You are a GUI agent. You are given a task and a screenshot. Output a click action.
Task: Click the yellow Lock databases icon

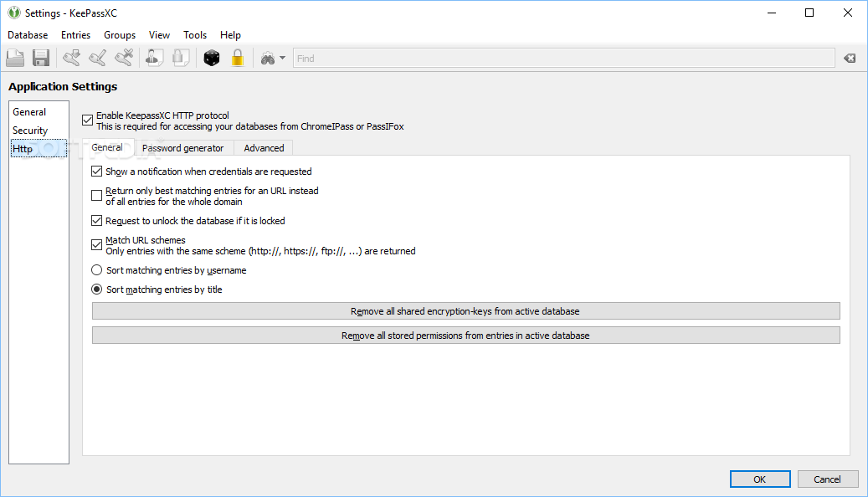pyautogui.click(x=238, y=58)
